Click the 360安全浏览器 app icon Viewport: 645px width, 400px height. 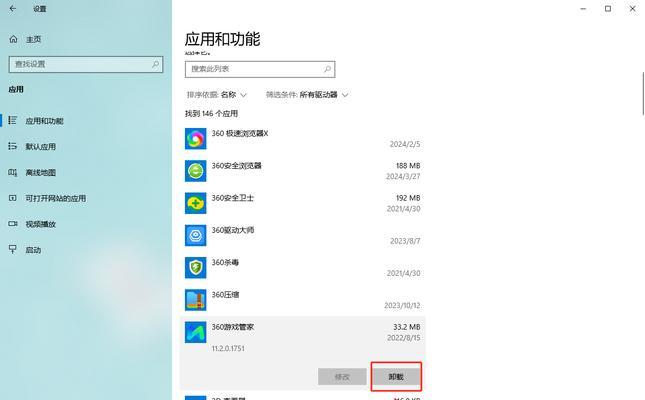[195, 171]
